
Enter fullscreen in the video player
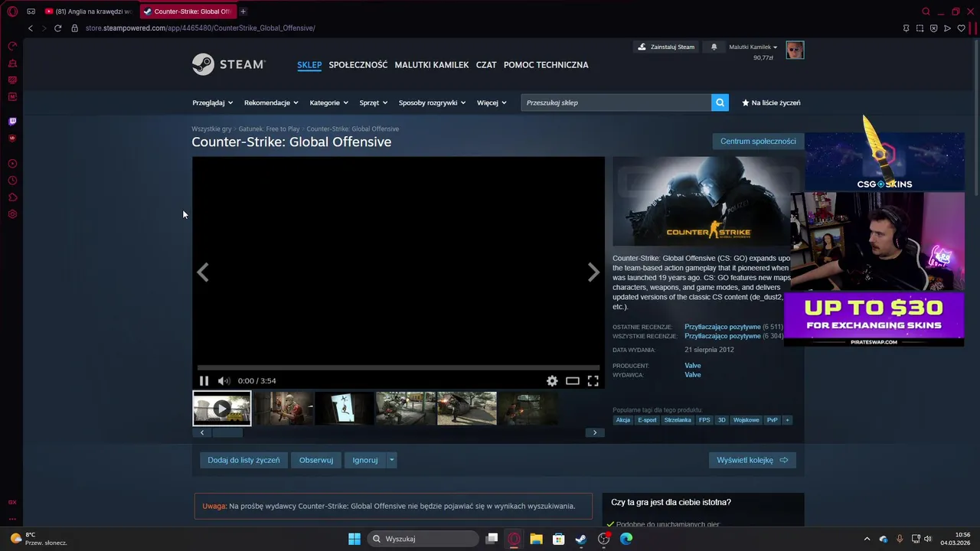pyautogui.click(x=593, y=380)
